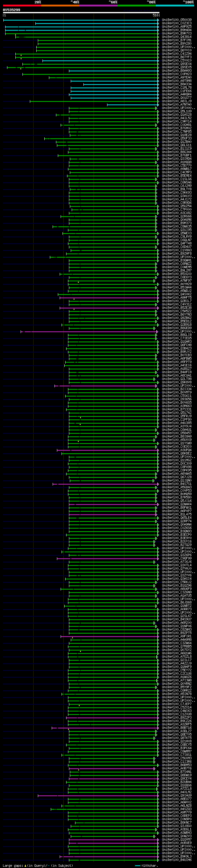
Task: Open hit UniRef100_O50039
Action: pos(177,20)
